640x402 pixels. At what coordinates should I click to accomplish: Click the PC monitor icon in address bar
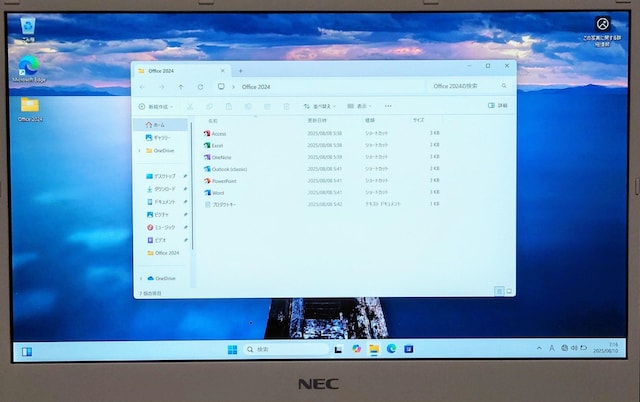pos(221,87)
